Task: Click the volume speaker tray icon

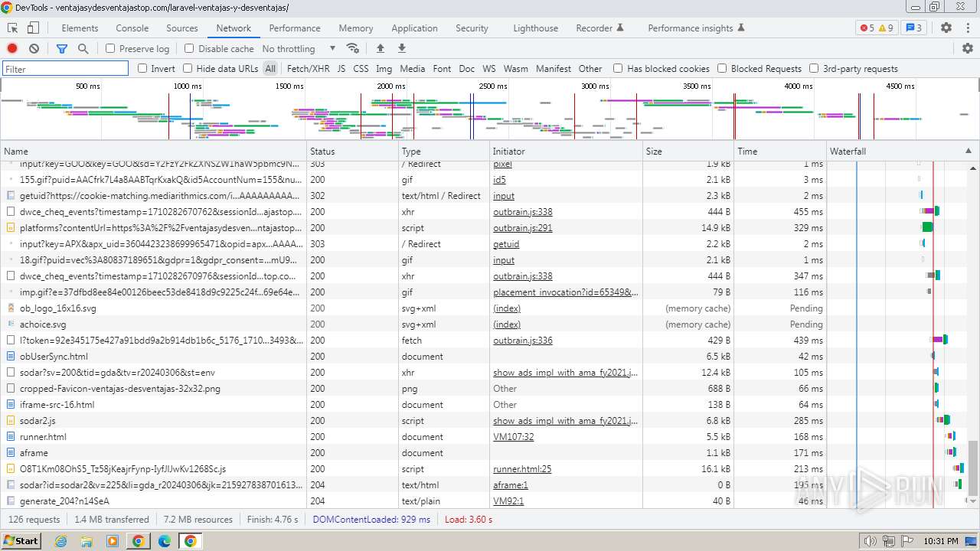Action: [x=870, y=541]
